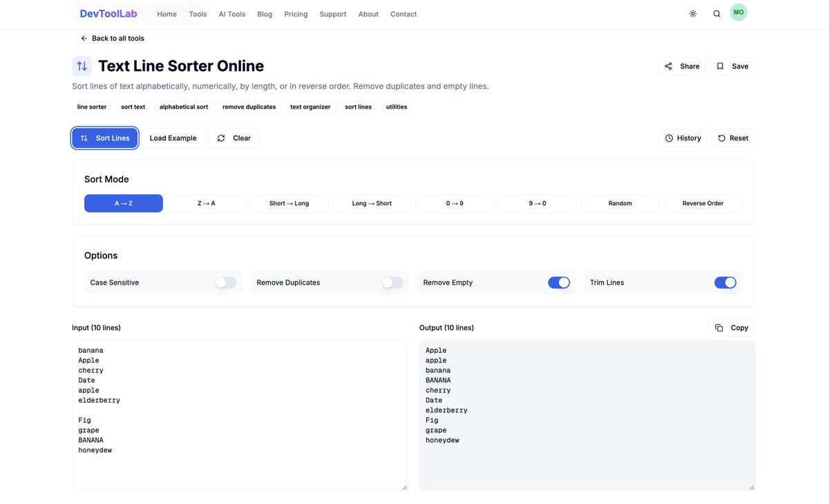Viewport: 829px width, 504px height.
Task: Click the "line sorter" tag
Action: pyautogui.click(x=92, y=107)
